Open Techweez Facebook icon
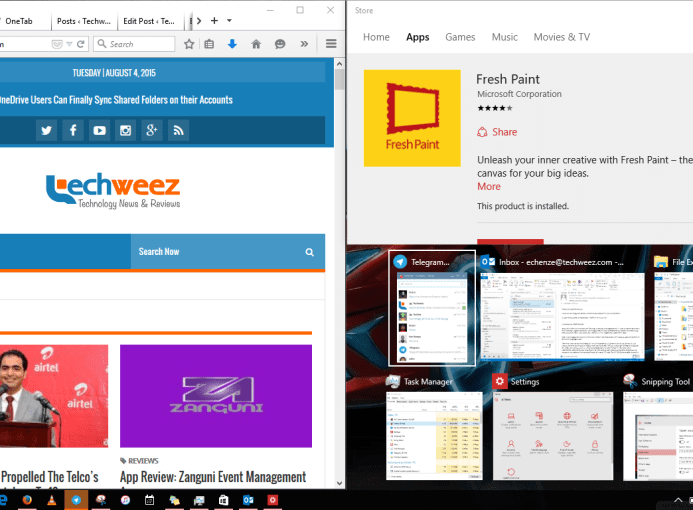Screen dimensions: 693x510 tap(73, 130)
